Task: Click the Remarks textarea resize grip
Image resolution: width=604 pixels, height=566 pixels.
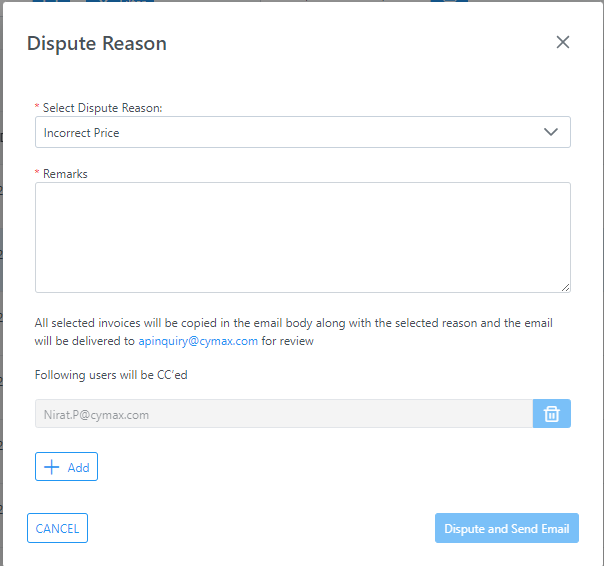Action: pos(565,287)
